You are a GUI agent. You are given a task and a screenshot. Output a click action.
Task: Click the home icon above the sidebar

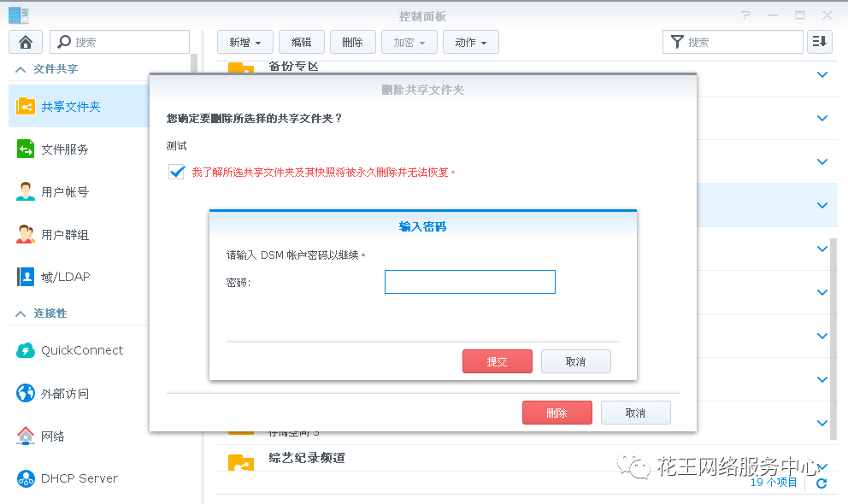pos(25,41)
